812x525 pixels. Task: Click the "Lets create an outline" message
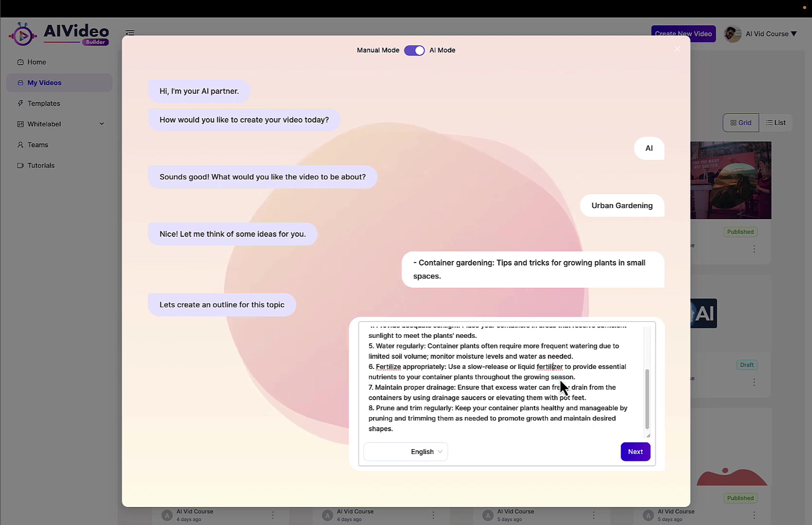pyautogui.click(x=222, y=305)
